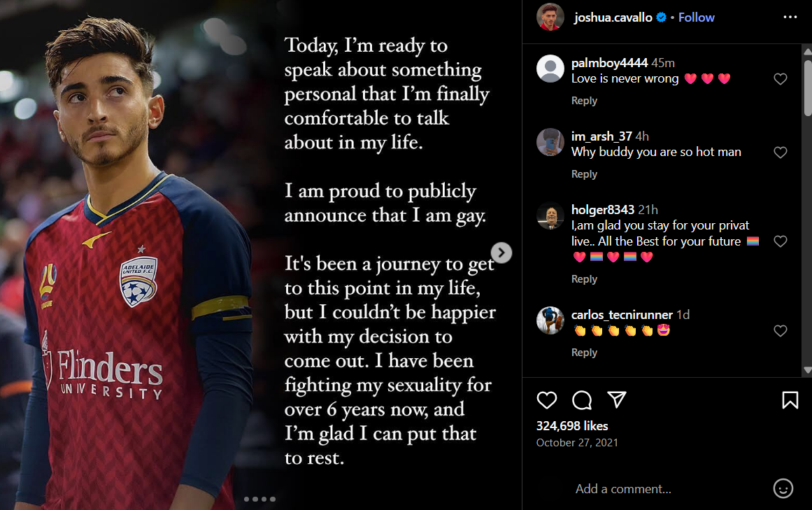
Task: Like holger8343's comment heart
Action: click(x=781, y=241)
